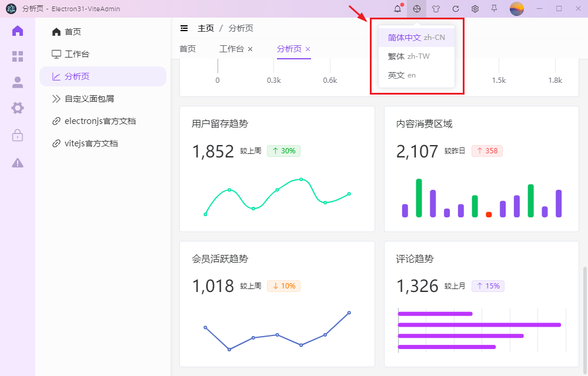
Task: Click the 会员活跃趋势 card title
Action: (220, 258)
